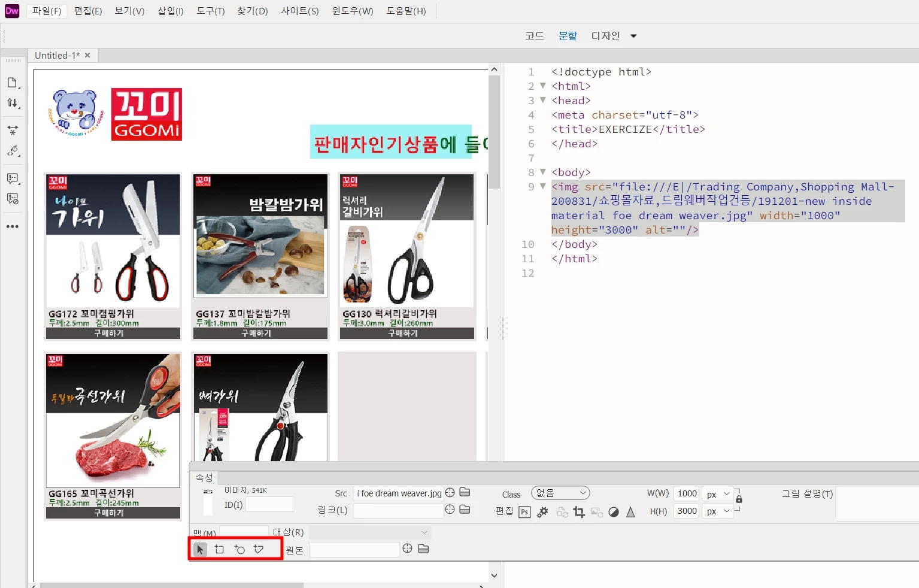This screenshot has width=919, height=588.
Task: Open the 도구(T) menu
Action: tap(211, 11)
